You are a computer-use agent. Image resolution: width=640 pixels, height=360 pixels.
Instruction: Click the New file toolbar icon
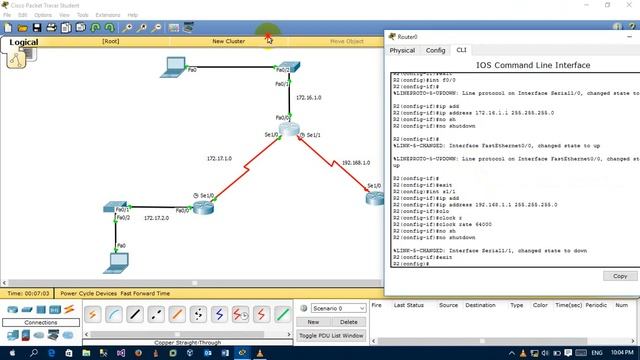tap(8, 28)
